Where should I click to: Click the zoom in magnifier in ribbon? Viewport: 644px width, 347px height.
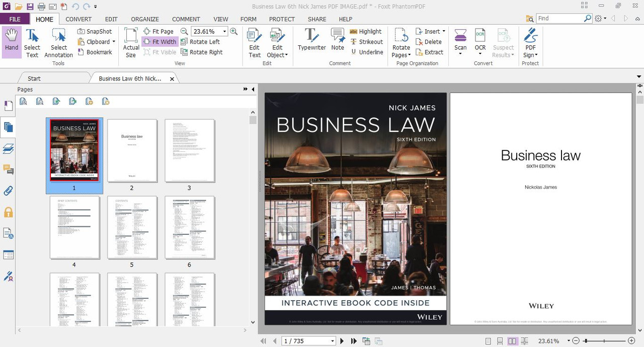[x=233, y=31]
